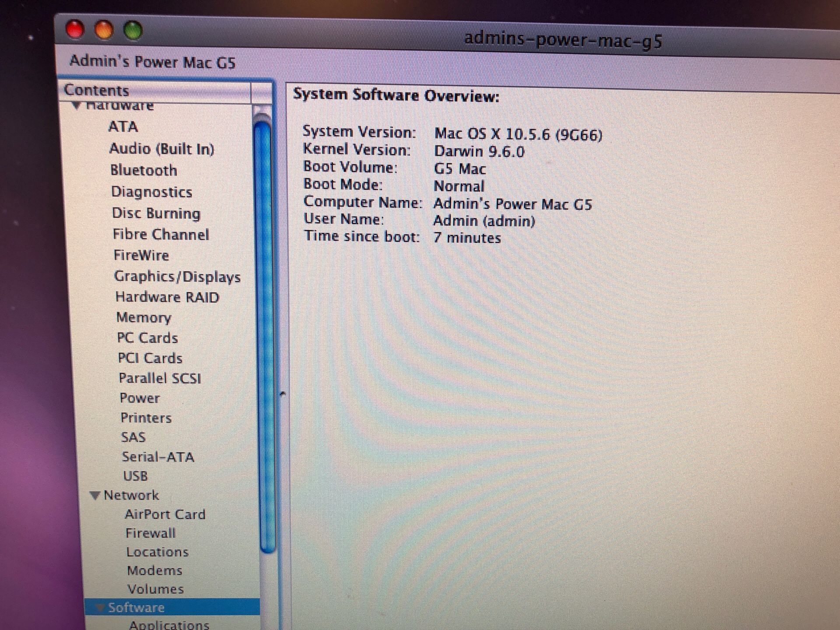Open Graphics/Displays entry
Screen dimensions: 840x630
(177, 276)
